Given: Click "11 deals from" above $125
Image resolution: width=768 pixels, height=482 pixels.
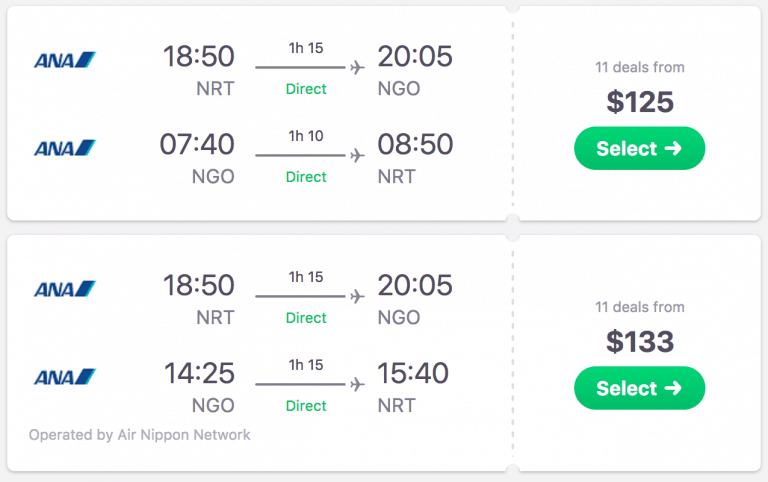Looking at the screenshot, I should click(x=640, y=68).
